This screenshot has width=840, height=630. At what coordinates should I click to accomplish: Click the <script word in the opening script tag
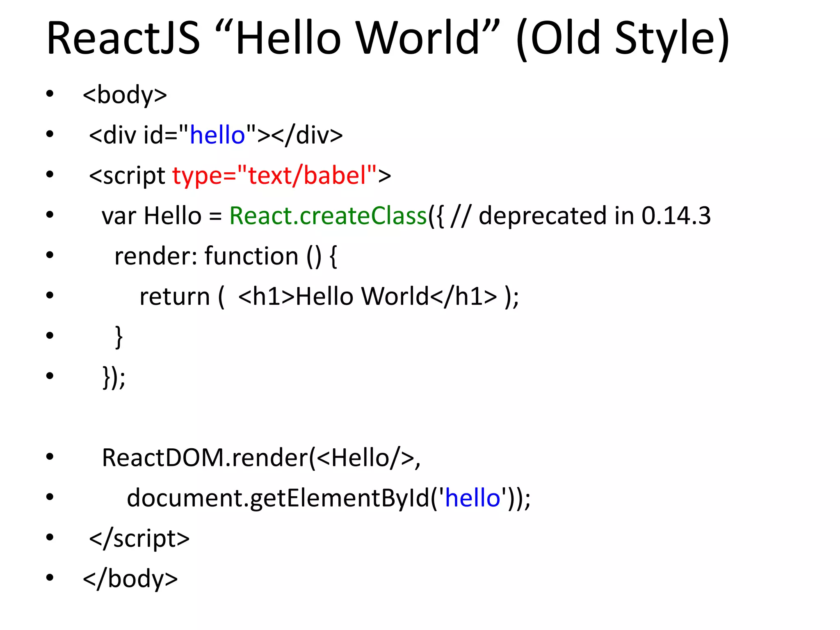(127, 176)
